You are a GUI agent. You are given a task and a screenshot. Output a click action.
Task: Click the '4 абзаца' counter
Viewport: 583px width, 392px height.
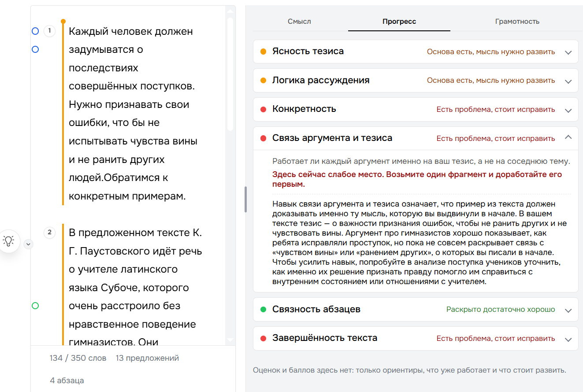(x=67, y=381)
